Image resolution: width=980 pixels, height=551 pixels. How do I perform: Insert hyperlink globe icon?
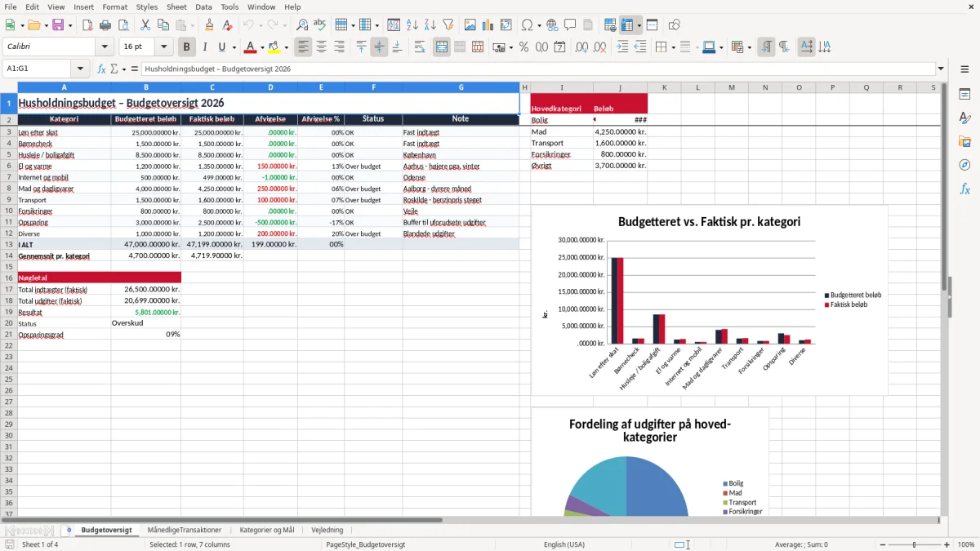552,25
